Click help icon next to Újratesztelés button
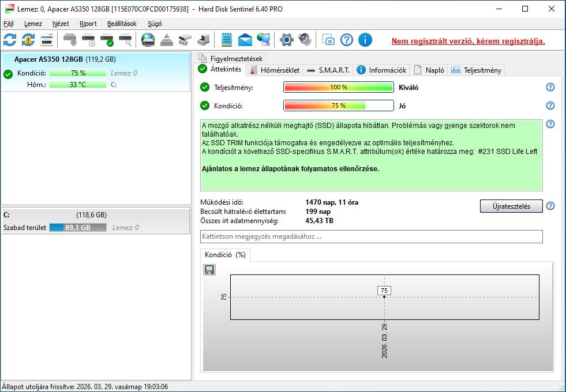Image resolution: width=566 pixels, height=392 pixels. tap(550, 206)
